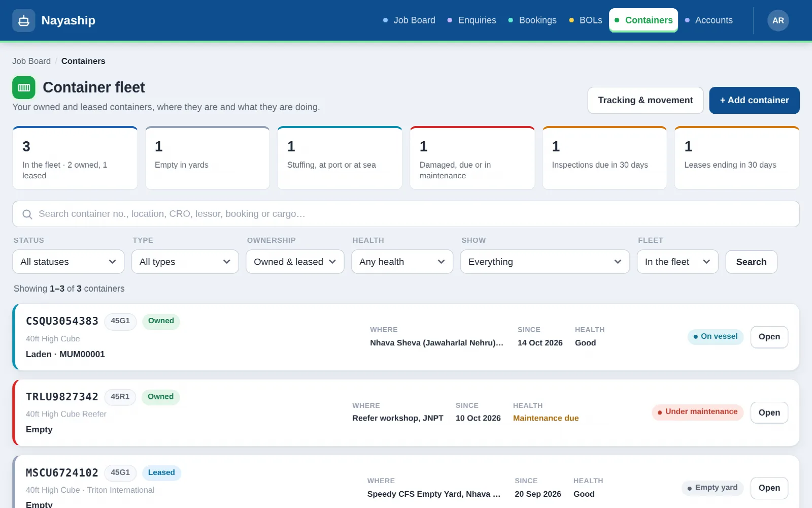Open Tracking & movement

coord(646,101)
